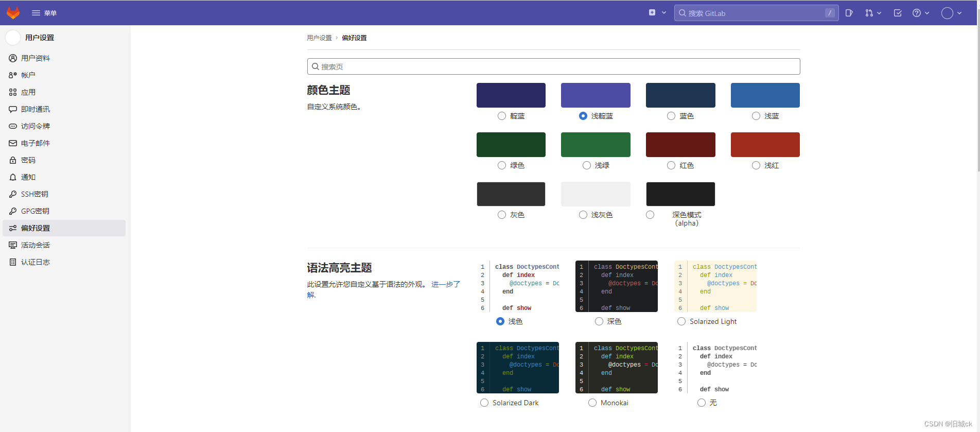Click the 用户设置 sidebar header
The width and height of the screenshot is (980, 432).
click(40, 38)
